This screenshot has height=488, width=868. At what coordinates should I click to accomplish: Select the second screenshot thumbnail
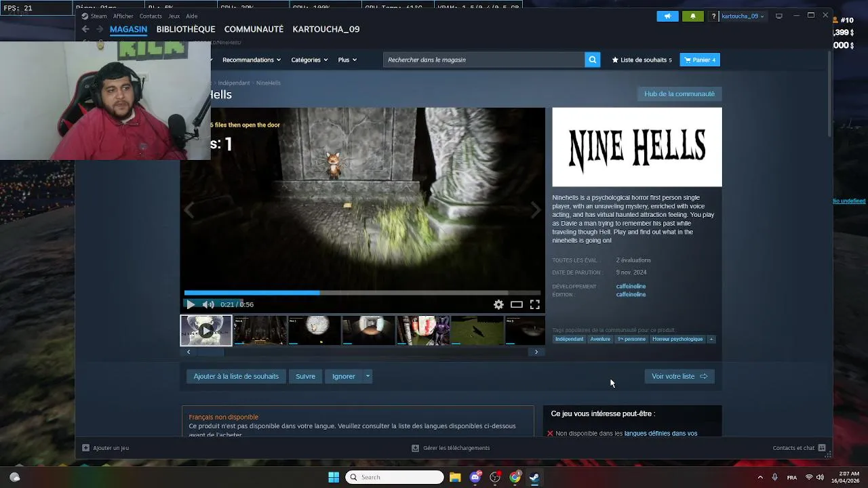[x=260, y=331]
